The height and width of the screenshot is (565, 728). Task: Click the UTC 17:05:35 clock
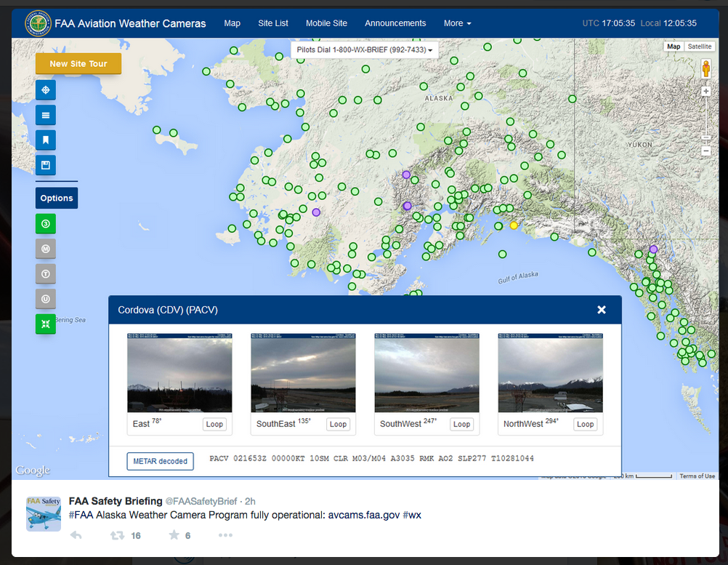[609, 23]
